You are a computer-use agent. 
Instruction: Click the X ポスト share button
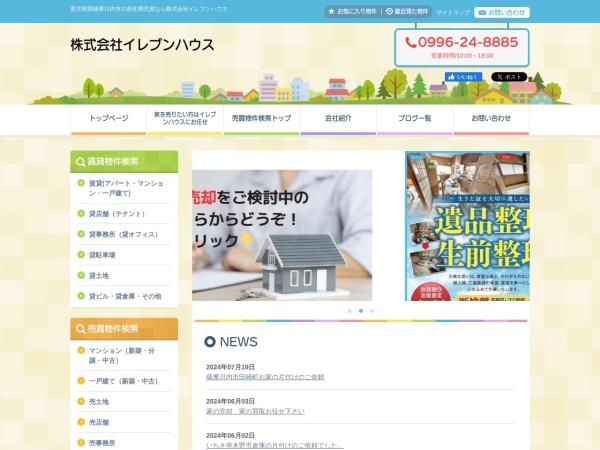(x=509, y=77)
